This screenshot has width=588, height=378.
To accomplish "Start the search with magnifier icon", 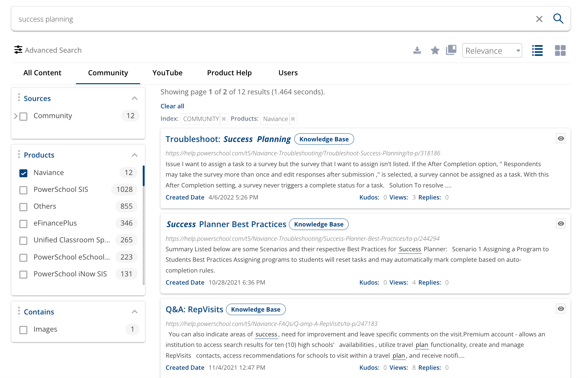I will (x=558, y=19).
